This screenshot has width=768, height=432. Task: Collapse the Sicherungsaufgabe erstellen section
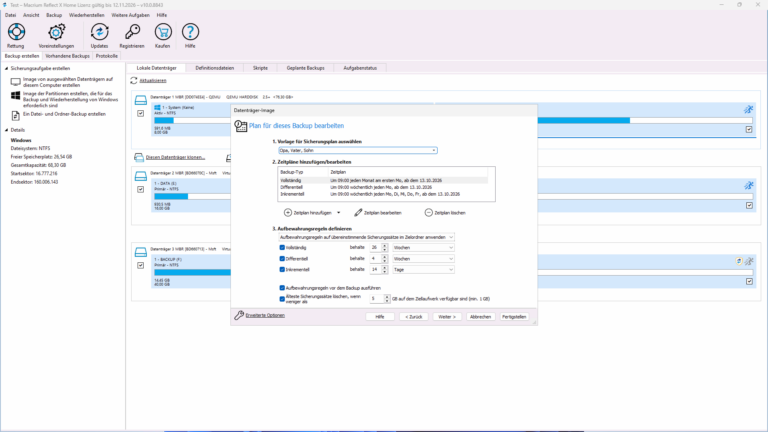pos(6,69)
